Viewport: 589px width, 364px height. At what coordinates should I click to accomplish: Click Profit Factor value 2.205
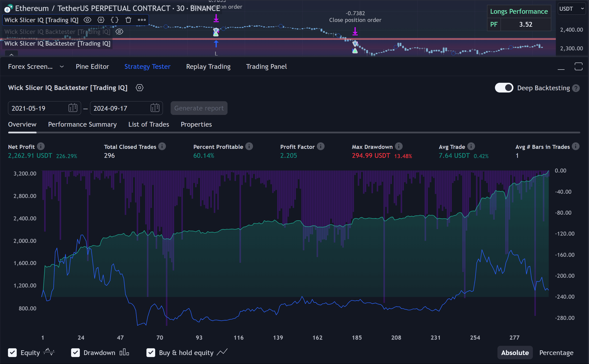289,156
